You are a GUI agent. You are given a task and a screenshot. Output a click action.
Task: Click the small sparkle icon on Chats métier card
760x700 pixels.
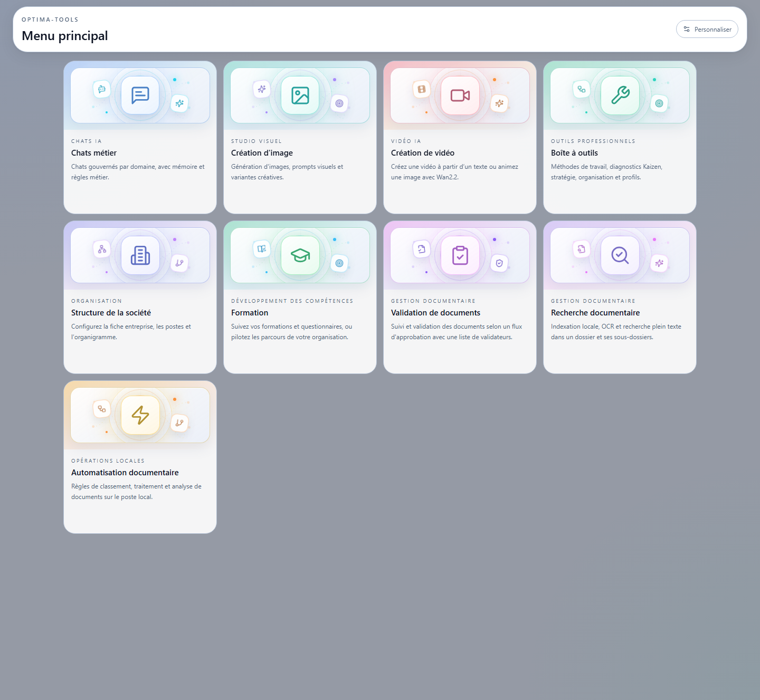coord(179,103)
